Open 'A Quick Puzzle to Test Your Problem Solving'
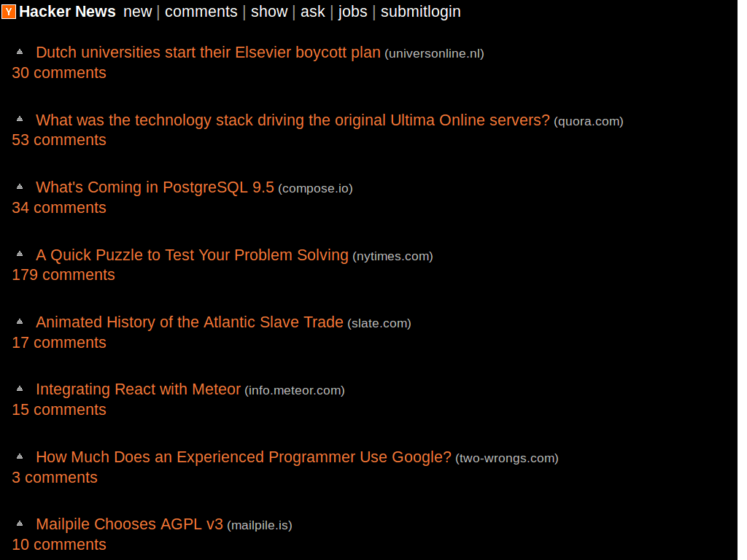 coord(192,254)
